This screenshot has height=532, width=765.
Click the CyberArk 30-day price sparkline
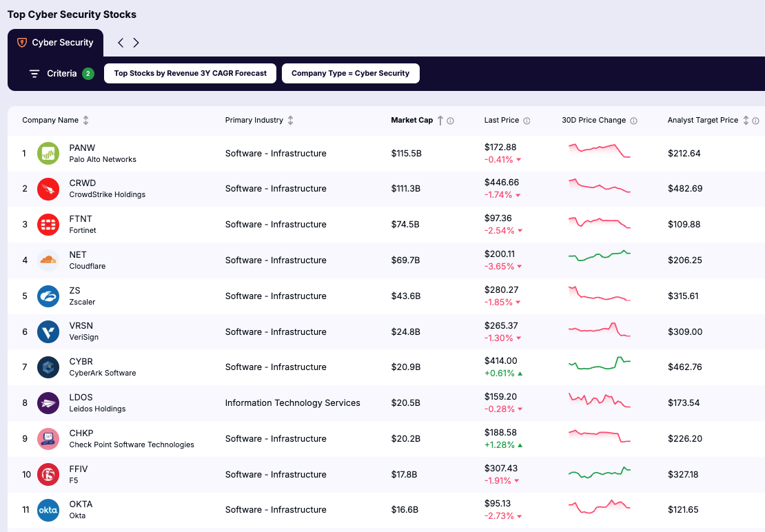pyautogui.click(x=600, y=363)
